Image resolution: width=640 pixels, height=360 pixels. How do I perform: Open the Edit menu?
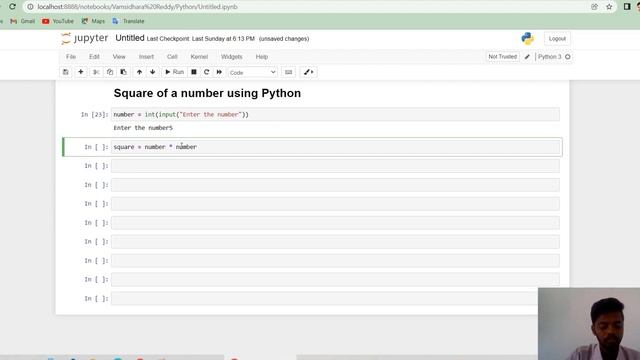94,57
